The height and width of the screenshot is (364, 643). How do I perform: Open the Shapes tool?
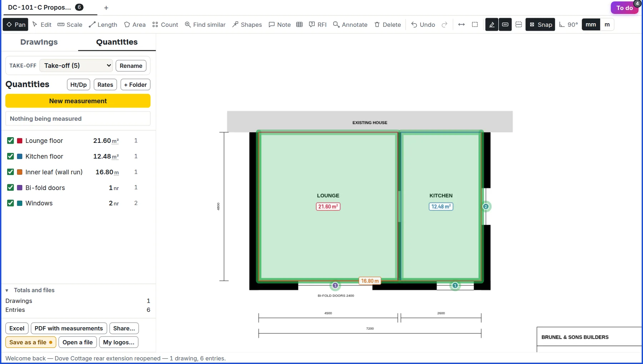click(x=247, y=25)
